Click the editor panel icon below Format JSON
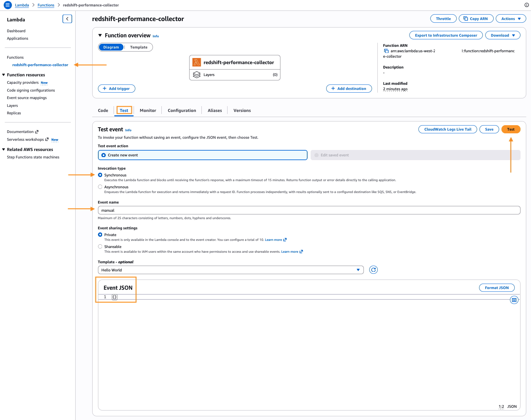 click(514, 300)
